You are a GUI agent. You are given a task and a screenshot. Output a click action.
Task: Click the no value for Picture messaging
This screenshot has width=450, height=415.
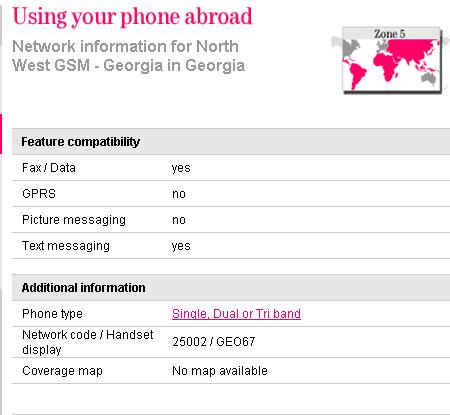(x=179, y=220)
